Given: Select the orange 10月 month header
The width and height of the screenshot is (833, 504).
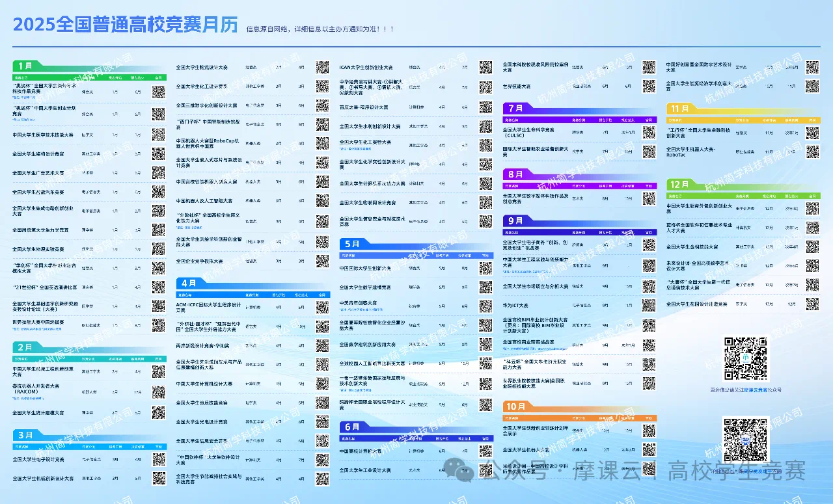Looking at the screenshot, I should (x=516, y=406).
